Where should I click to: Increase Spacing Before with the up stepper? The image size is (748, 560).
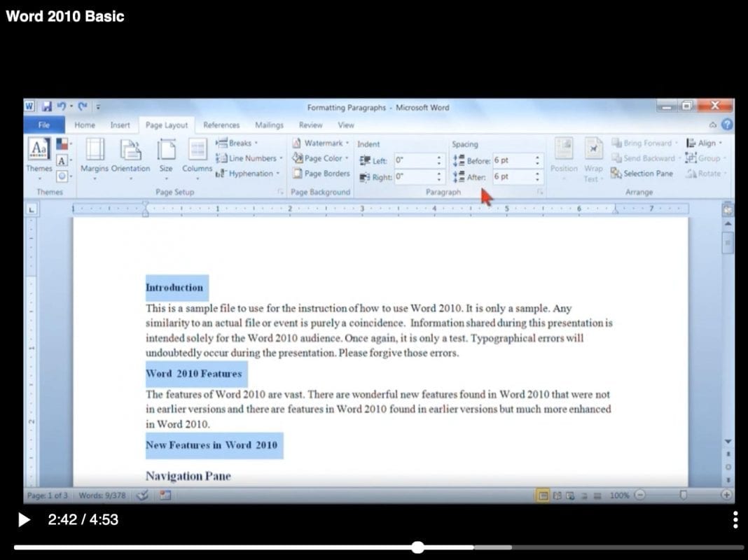537,157
